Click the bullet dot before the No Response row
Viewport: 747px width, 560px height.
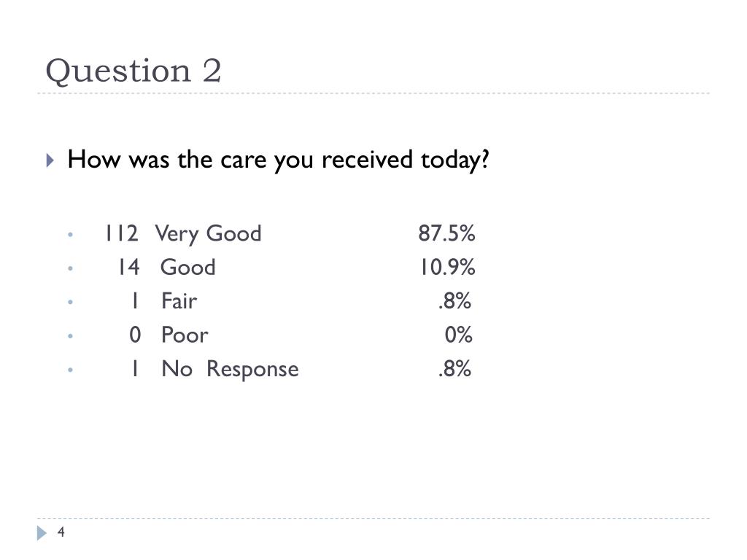coord(71,370)
